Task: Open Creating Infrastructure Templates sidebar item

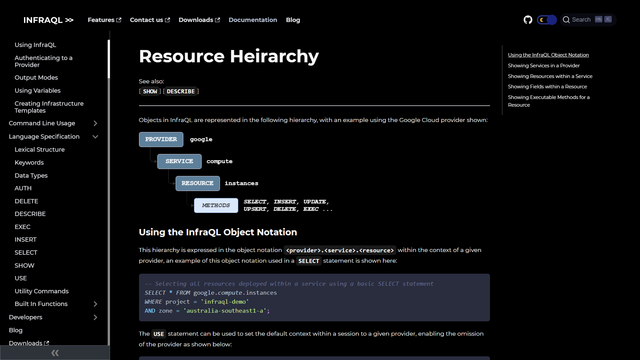Action: 49,107
